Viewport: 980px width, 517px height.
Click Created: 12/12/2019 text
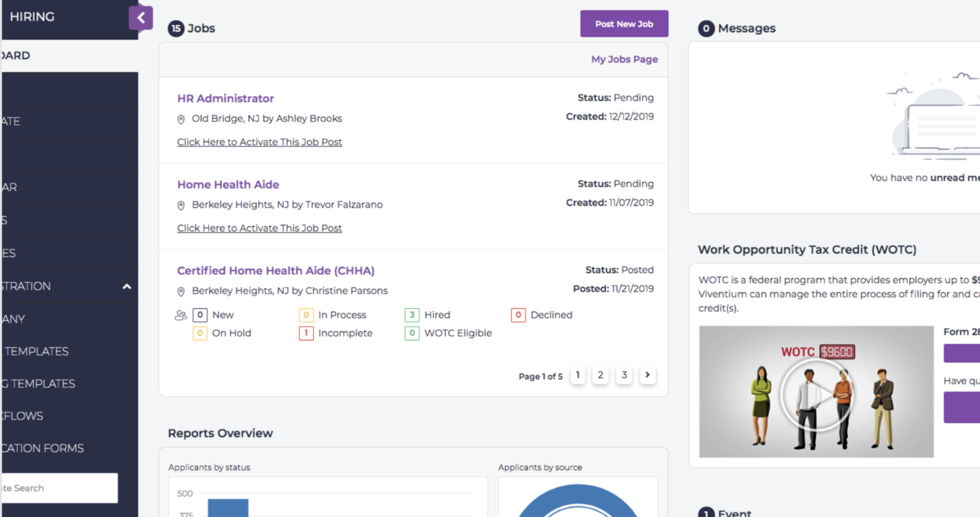[610, 117]
